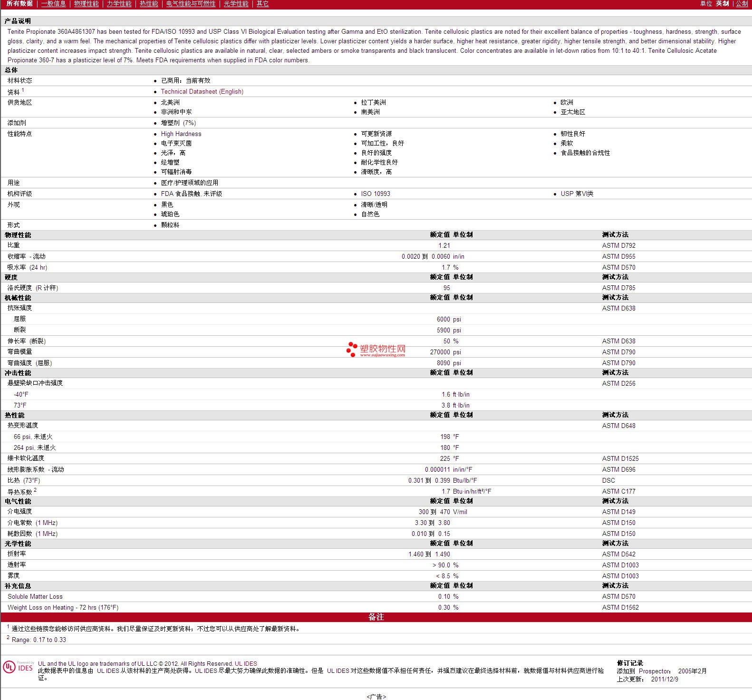Click ASTM D792 test method
The height and width of the screenshot is (700, 752).
618,245
